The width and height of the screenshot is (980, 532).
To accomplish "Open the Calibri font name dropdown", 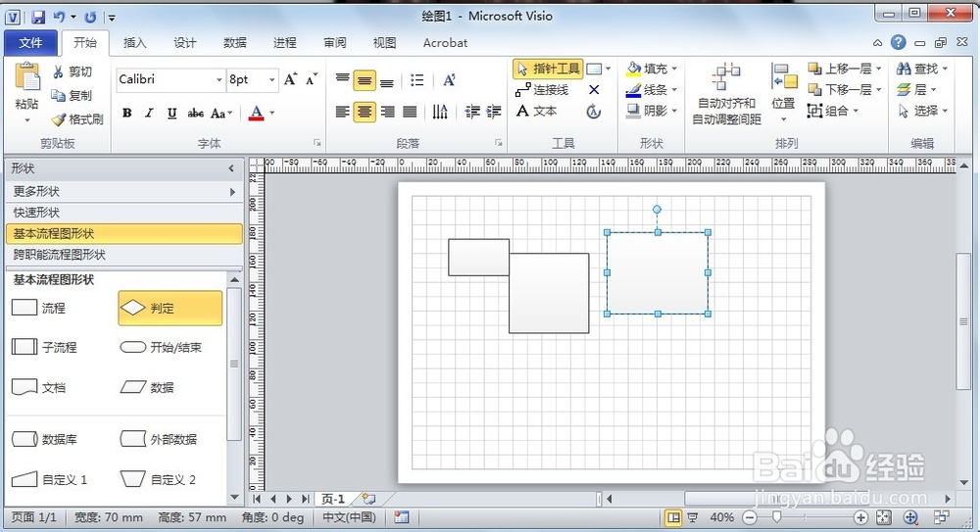I will [219, 79].
